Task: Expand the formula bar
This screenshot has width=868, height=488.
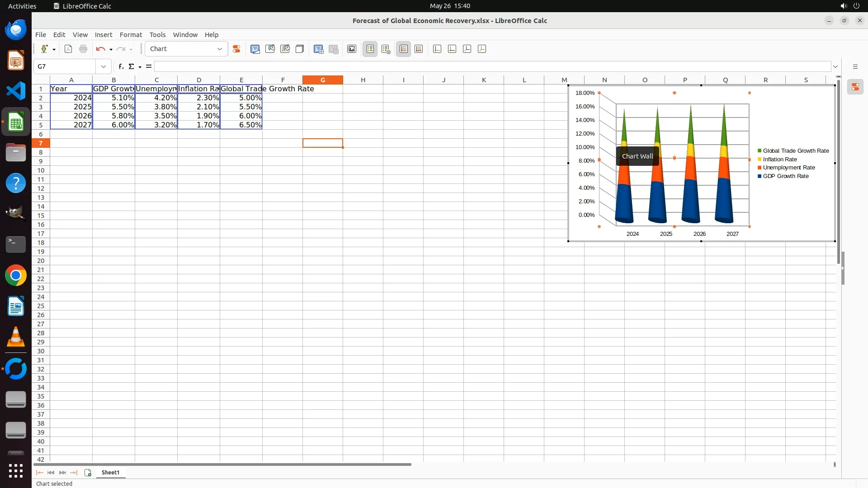Action: tap(835, 66)
